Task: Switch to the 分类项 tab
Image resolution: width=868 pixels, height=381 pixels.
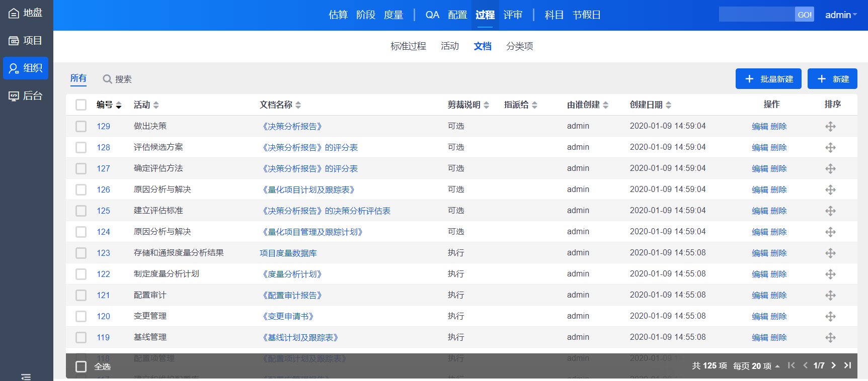Action: 520,46
